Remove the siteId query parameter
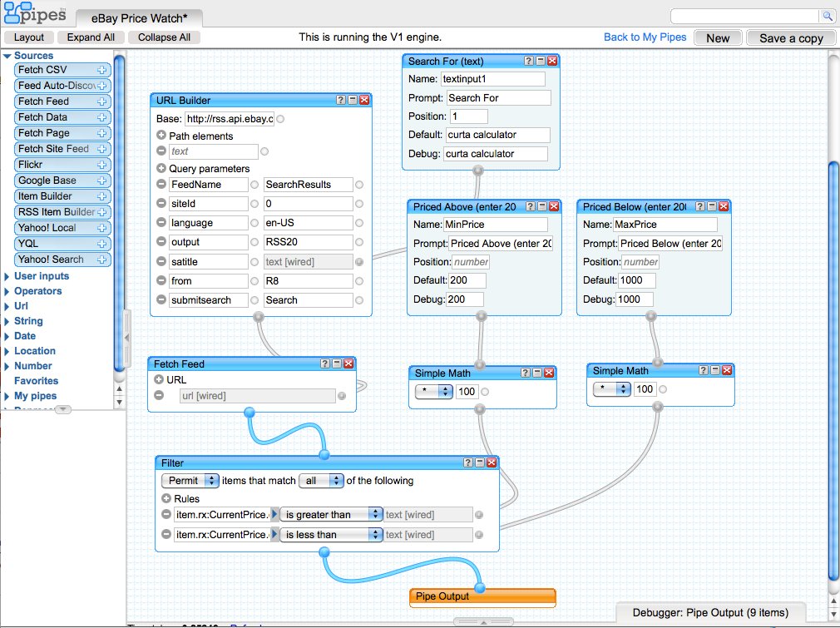Viewport: 840px width, 628px height. [x=161, y=203]
